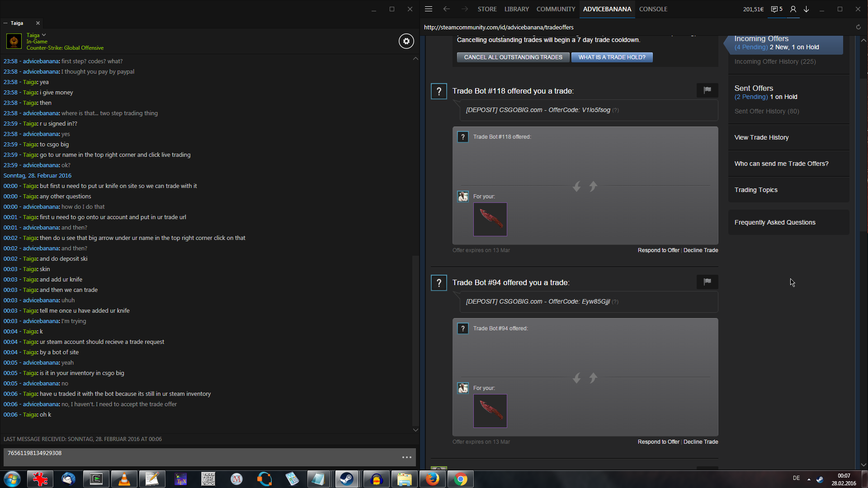This screenshot has height=488, width=868.
Task: Click the knife thumbnail in Bot #94 offer
Action: click(x=490, y=411)
